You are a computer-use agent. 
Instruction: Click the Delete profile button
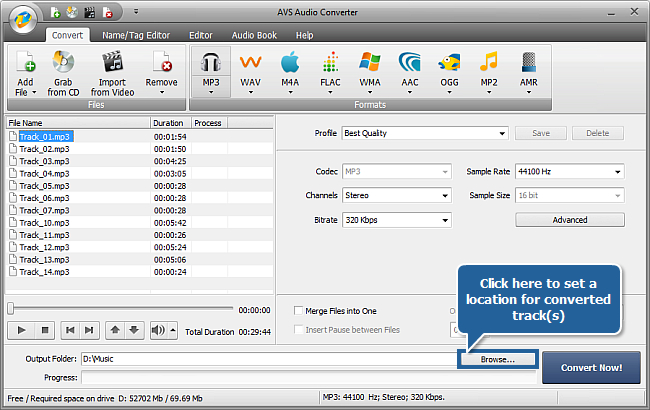tap(597, 133)
